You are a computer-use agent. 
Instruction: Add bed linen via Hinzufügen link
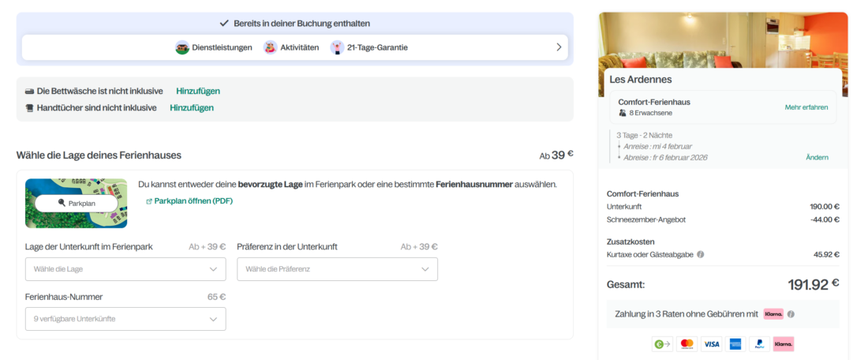click(198, 92)
